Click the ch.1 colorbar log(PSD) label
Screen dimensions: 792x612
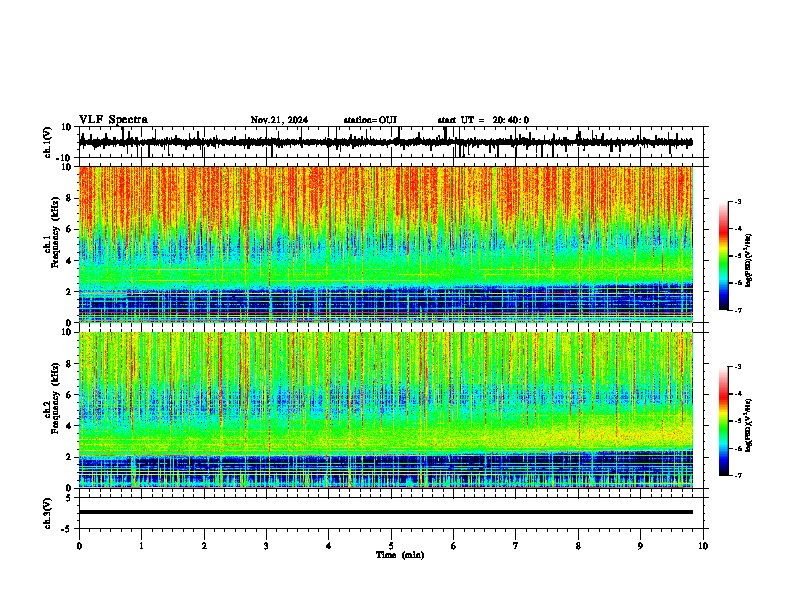(749, 261)
